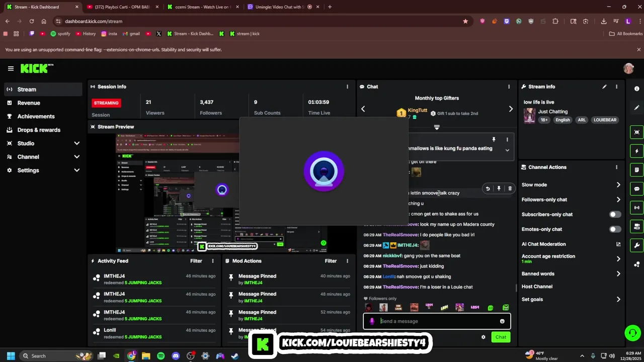Click the chat panel scrollbar
This screenshot has height=362, width=644.
point(516,288)
